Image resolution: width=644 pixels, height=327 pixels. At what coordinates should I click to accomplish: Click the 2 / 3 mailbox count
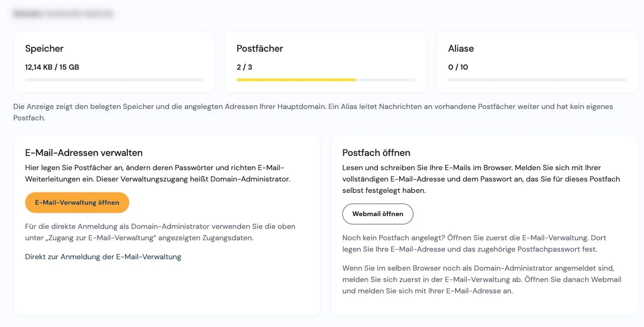tap(244, 67)
